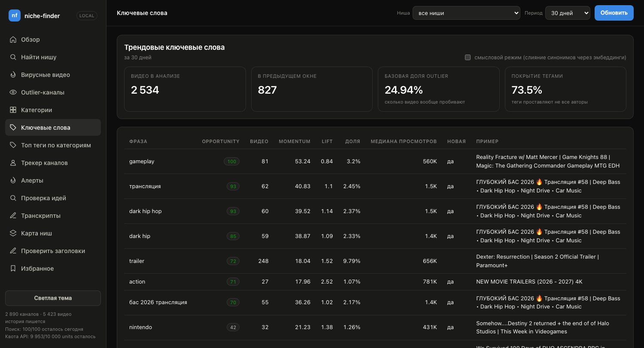Select the flame icon next to Вирусные видео
Viewport: 644px width, 348px height.
[13, 75]
